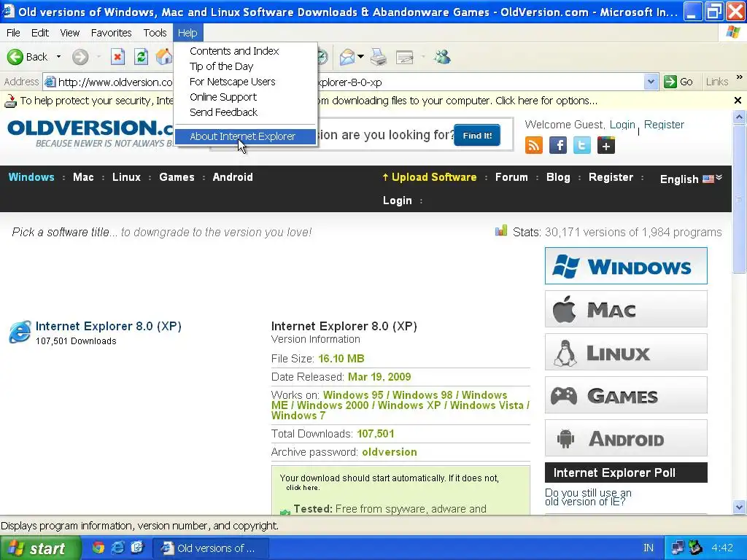Click the Forward arrow icon

(80, 57)
